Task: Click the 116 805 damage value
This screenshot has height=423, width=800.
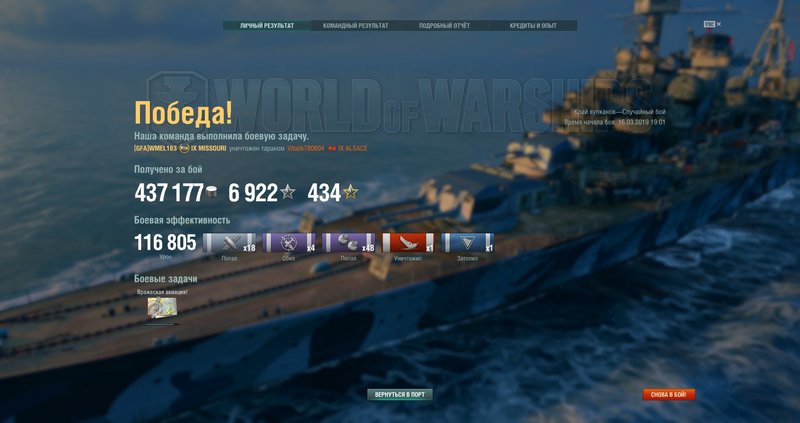Action: coord(165,243)
